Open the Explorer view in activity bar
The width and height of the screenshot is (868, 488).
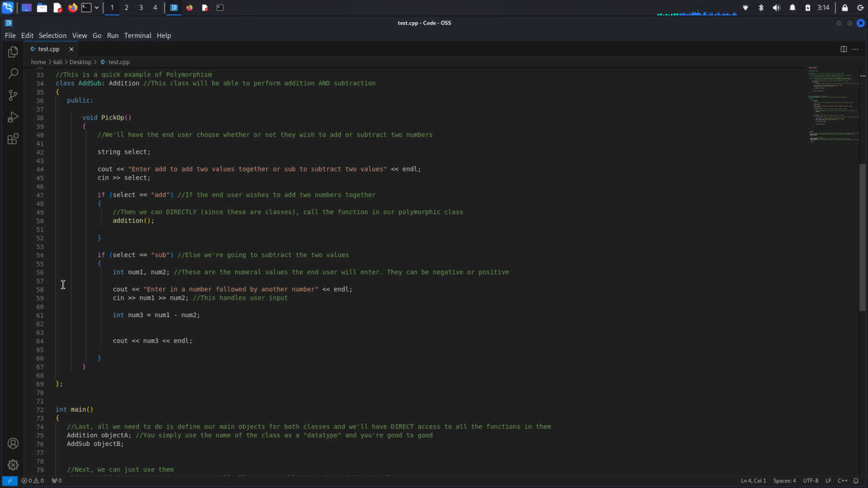pyautogui.click(x=13, y=52)
